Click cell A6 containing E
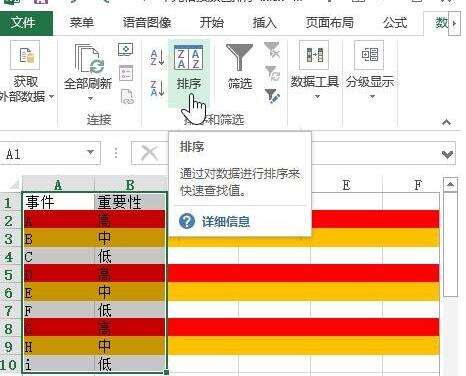Screen dimensions: 466x376 (59, 292)
